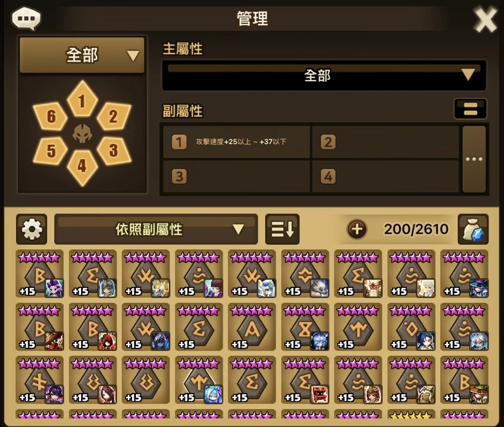The height and width of the screenshot is (427, 504).
Task: Toggle rune slot 4 filter
Action: pyautogui.click(x=82, y=167)
